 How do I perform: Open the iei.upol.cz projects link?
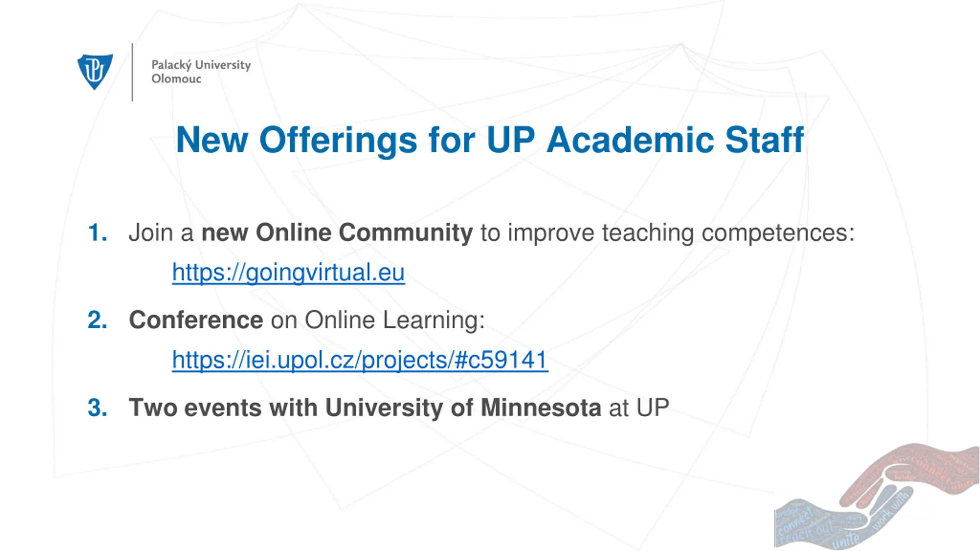[360, 360]
